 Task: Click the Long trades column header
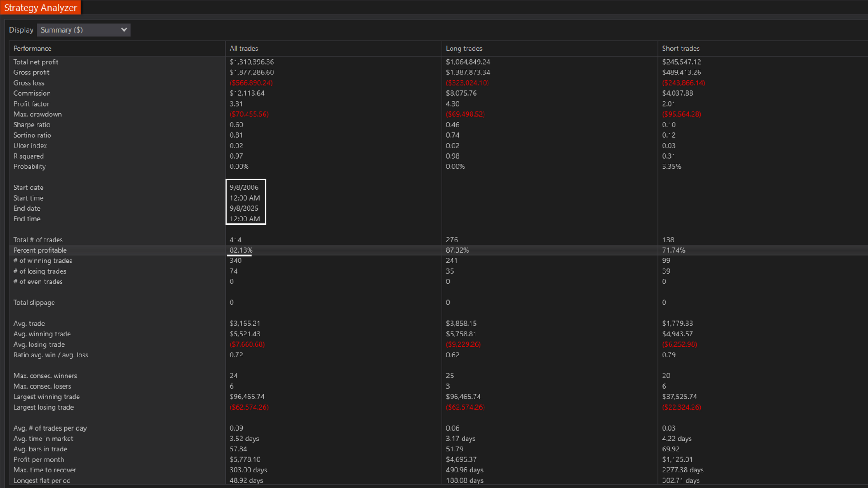pos(464,49)
